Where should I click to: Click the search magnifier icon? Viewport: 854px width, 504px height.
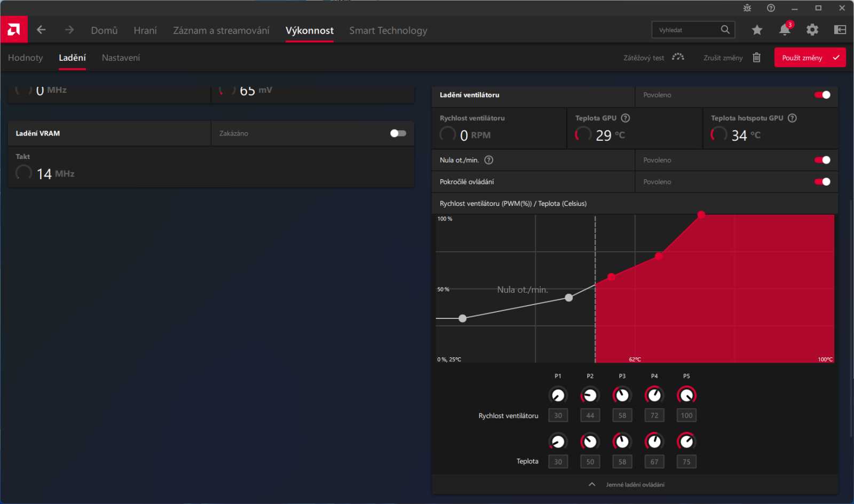coord(725,30)
